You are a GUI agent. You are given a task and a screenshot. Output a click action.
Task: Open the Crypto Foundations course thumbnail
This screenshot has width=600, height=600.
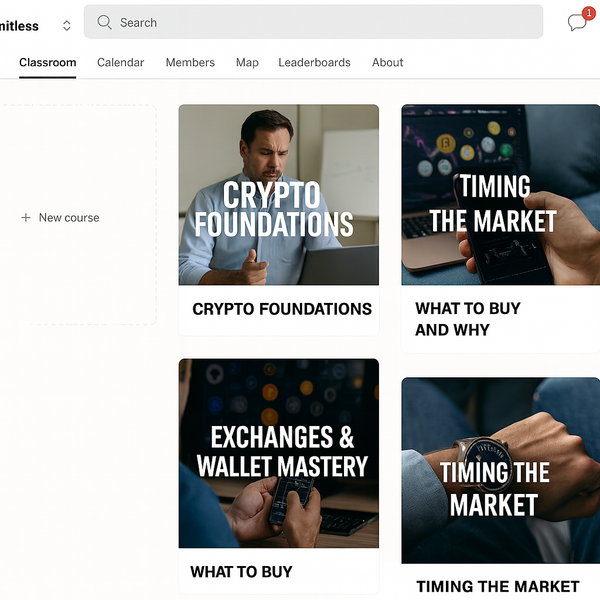(x=279, y=194)
